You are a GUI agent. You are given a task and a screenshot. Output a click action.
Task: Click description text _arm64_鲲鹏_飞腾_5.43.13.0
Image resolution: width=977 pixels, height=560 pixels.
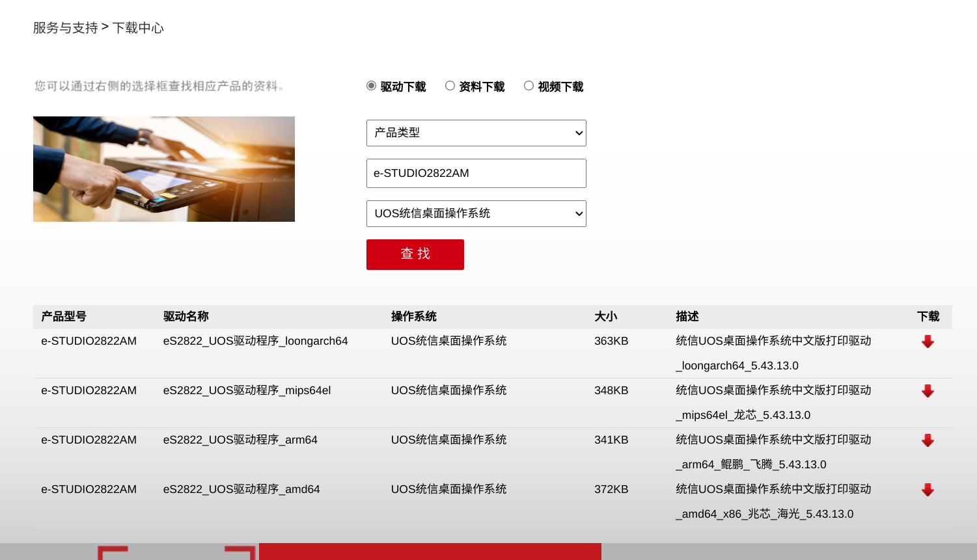(751, 464)
